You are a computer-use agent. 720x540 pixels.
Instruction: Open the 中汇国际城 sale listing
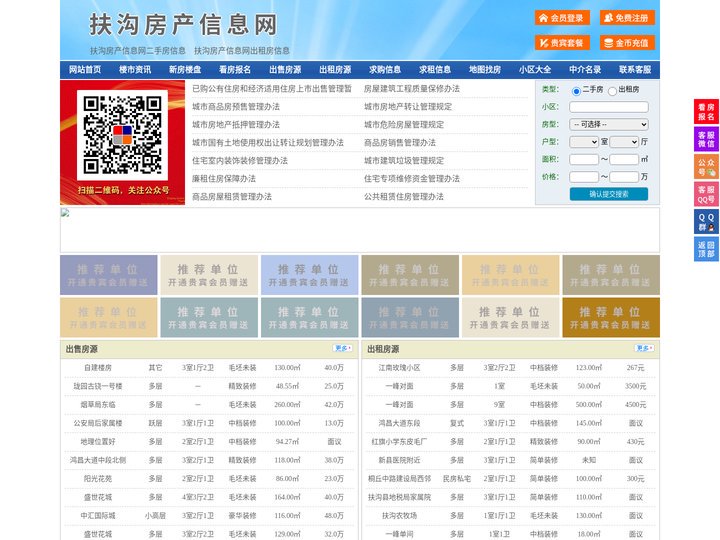click(98, 516)
